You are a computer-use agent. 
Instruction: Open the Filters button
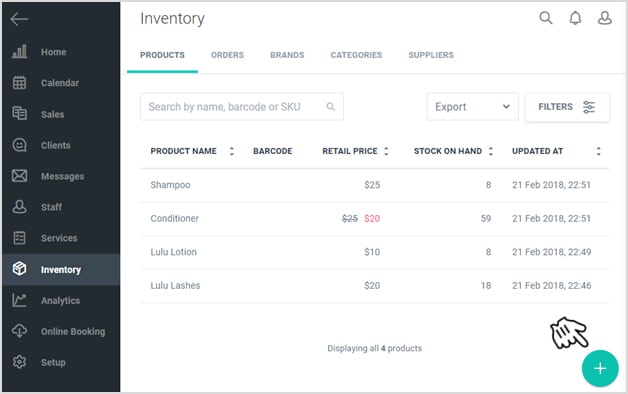pos(567,107)
